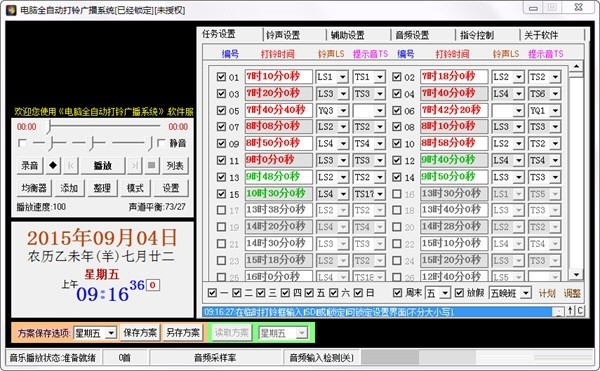600x371 pixels.
Task: Check the 静音 mute checkbox
Action: coord(161,143)
